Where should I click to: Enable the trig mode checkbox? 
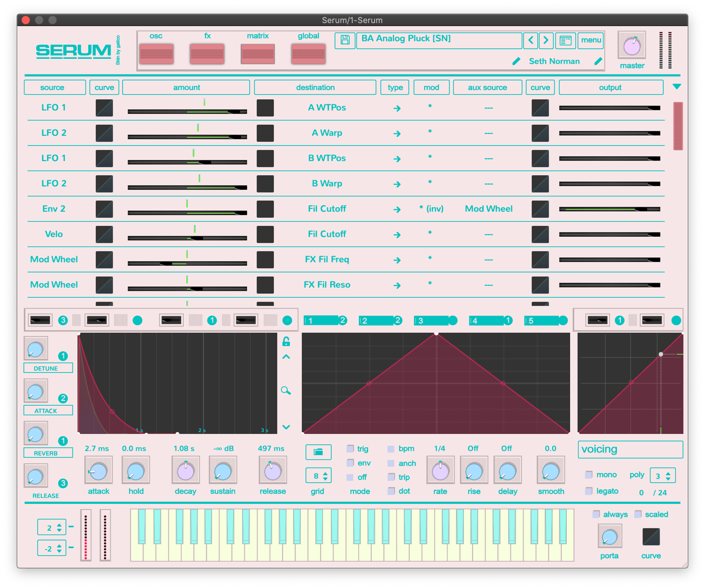point(350,449)
